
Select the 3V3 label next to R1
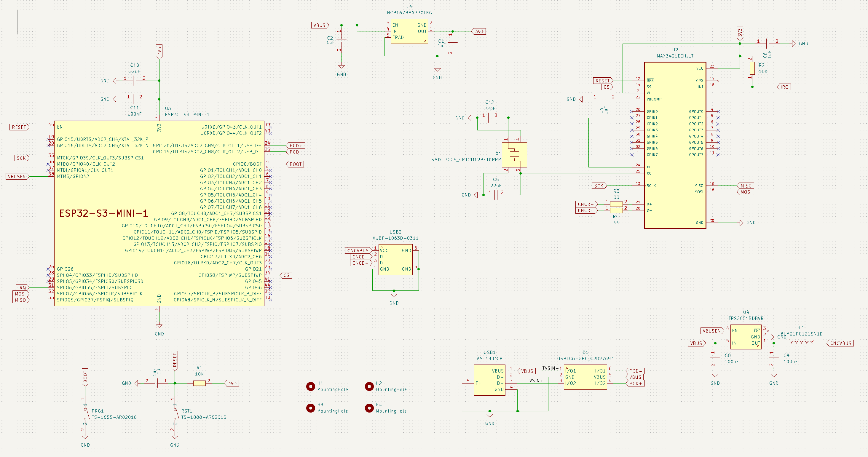coord(232,383)
